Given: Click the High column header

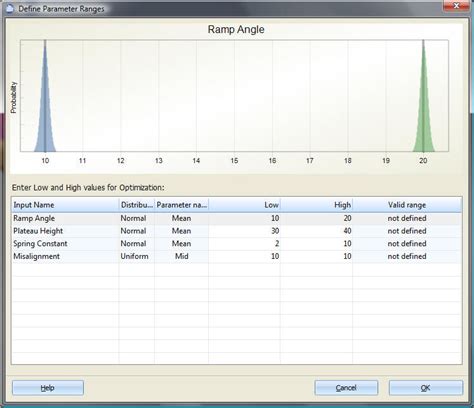Looking at the screenshot, I should click(x=316, y=205).
